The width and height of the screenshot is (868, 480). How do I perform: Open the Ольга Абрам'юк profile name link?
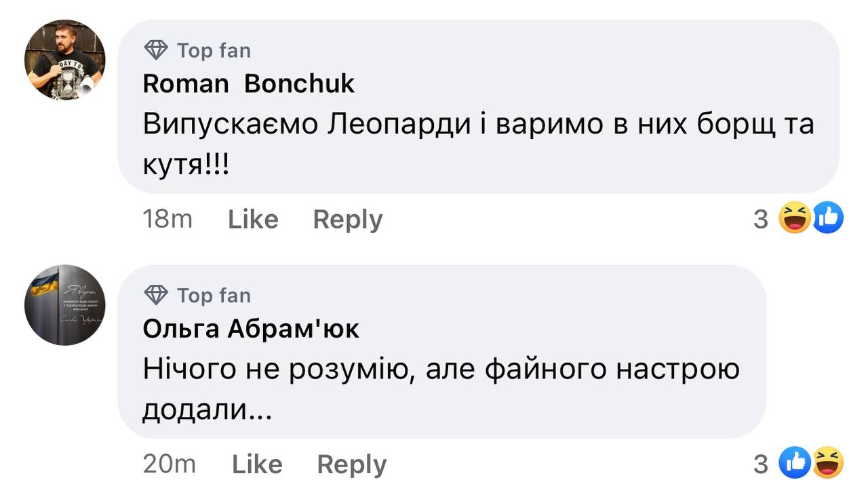251,329
